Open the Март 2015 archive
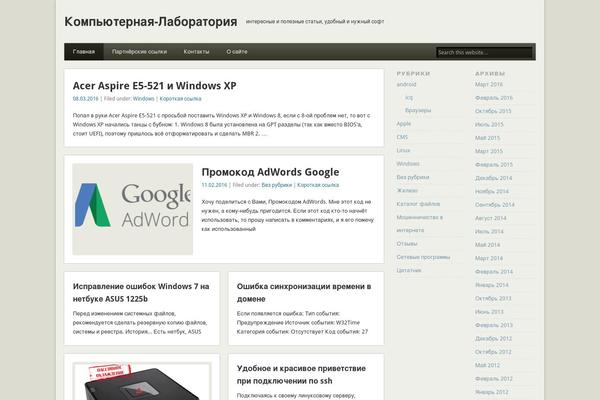Viewport: 600px width, 400px height. pos(489,151)
